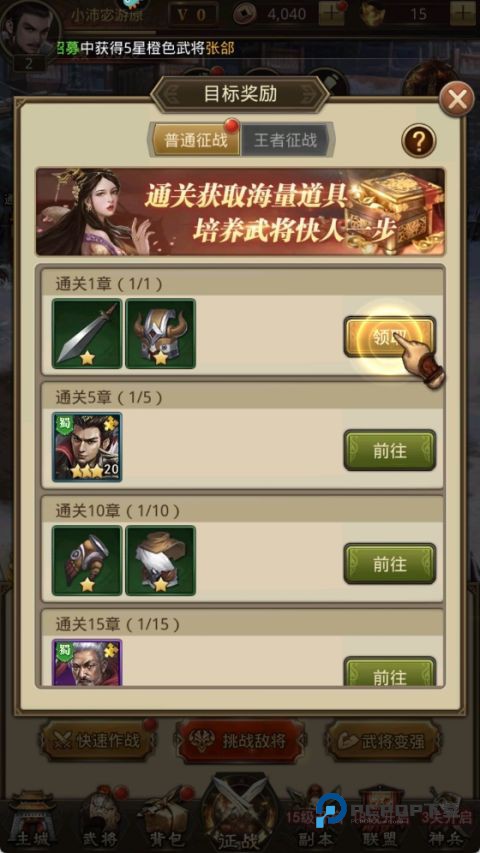Open 武将 in the bottom navigation
The width and height of the screenshot is (480, 853).
click(99, 819)
